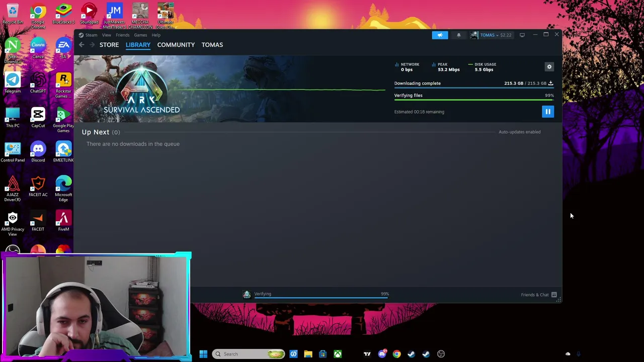Open the Friends menu
This screenshot has height=362, width=644.
123,35
